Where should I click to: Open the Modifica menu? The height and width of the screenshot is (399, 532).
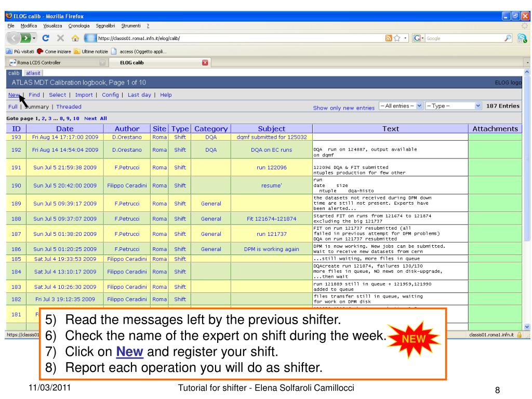pyautogui.click(x=29, y=26)
